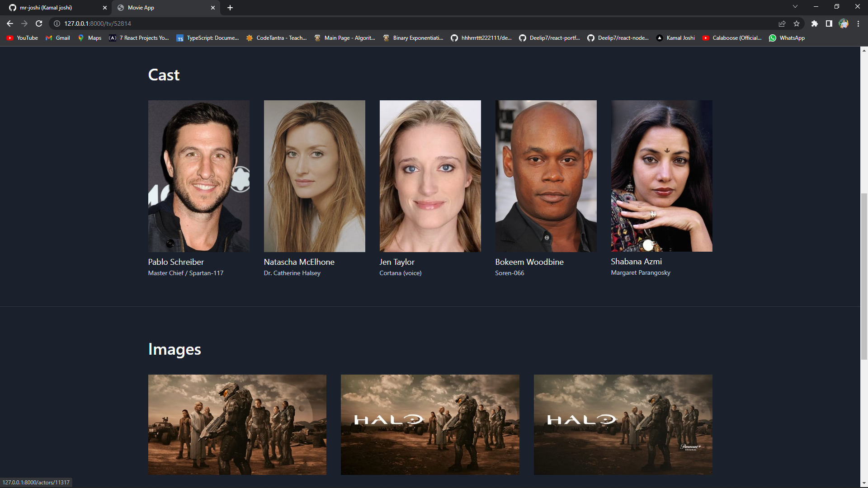Open Maps from the bookmarks bar
Viewport: 868px width, 488px height.
pyautogui.click(x=89, y=38)
